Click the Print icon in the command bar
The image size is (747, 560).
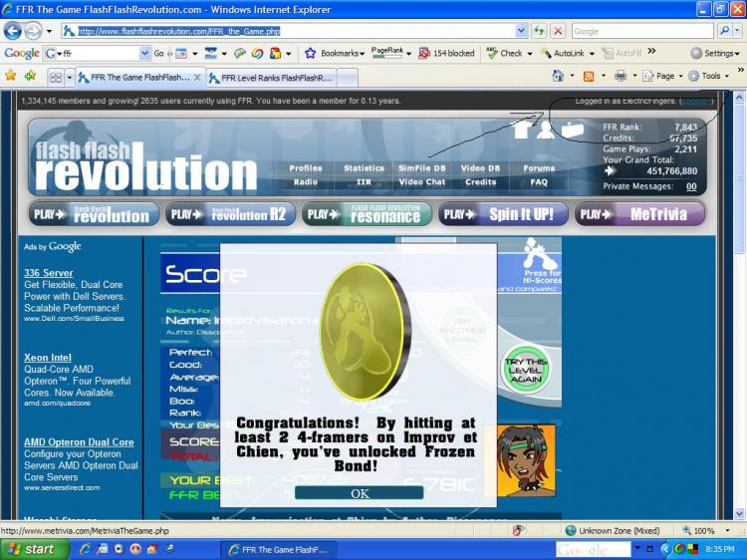pyautogui.click(x=620, y=76)
